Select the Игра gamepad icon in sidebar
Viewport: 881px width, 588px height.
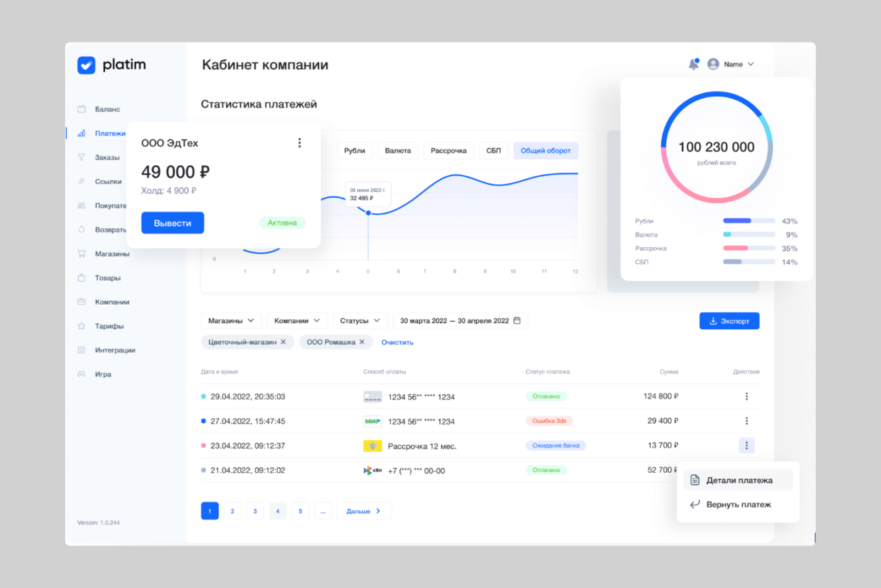pyautogui.click(x=81, y=375)
